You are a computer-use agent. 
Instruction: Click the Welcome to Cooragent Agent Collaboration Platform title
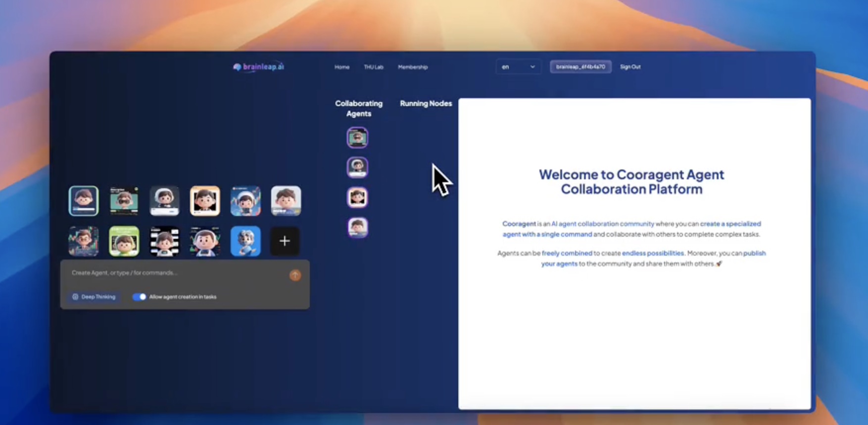pos(631,182)
